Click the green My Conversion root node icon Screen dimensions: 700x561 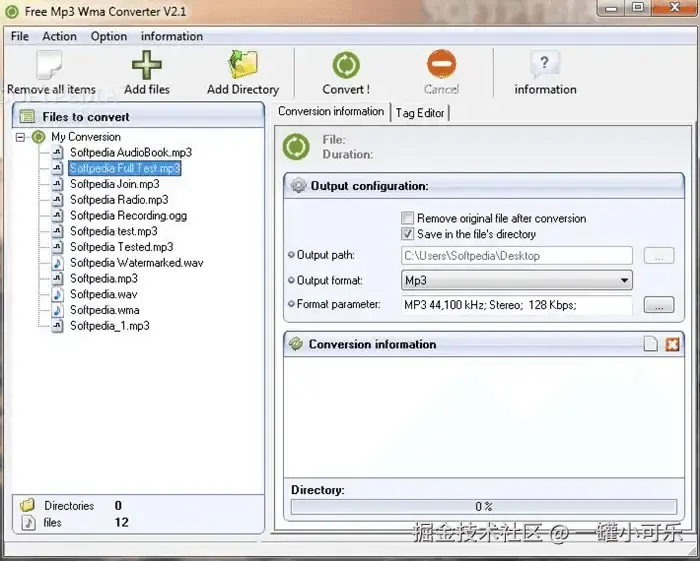(x=39, y=137)
